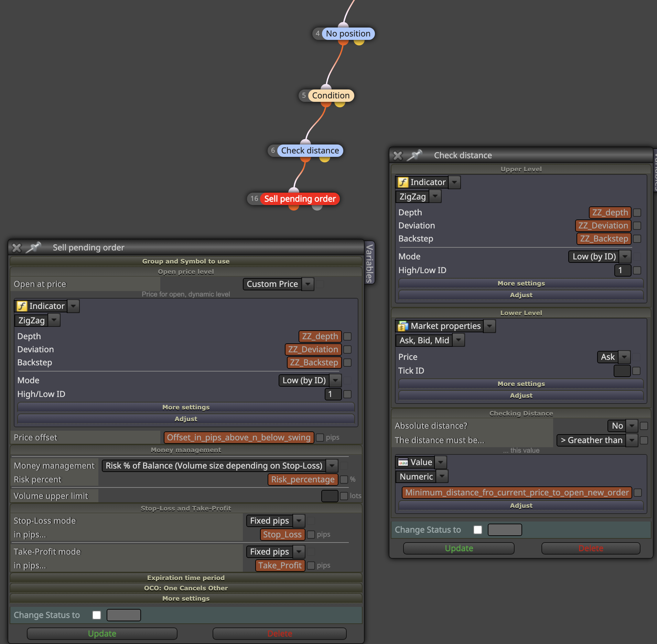Image resolution: width=657 pixels, height=644 pixels.
Task: Toggle ZZ_depth checkbox in Sell pending order
Action: (347, 336)
